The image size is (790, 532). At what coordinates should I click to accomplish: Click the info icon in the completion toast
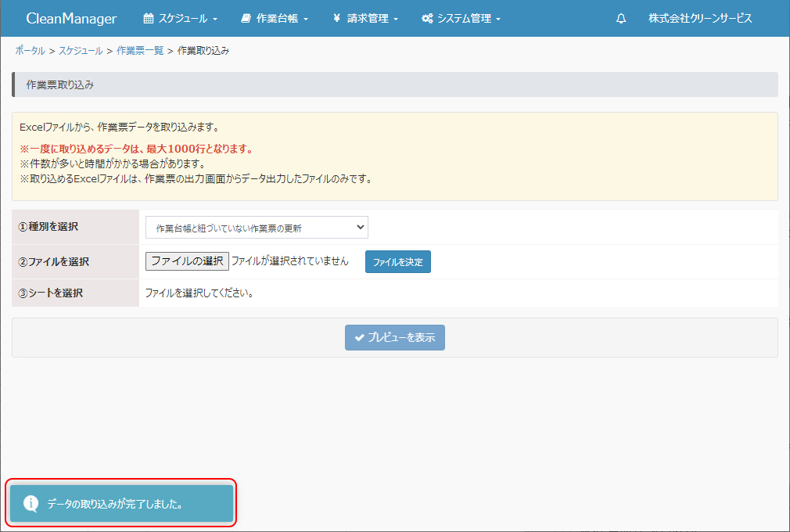point(31,504)
